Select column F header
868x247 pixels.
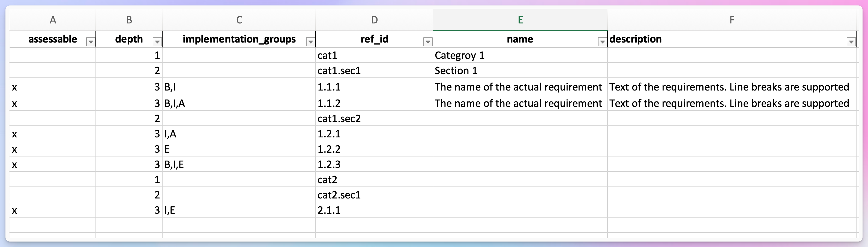tap(732, 20)
